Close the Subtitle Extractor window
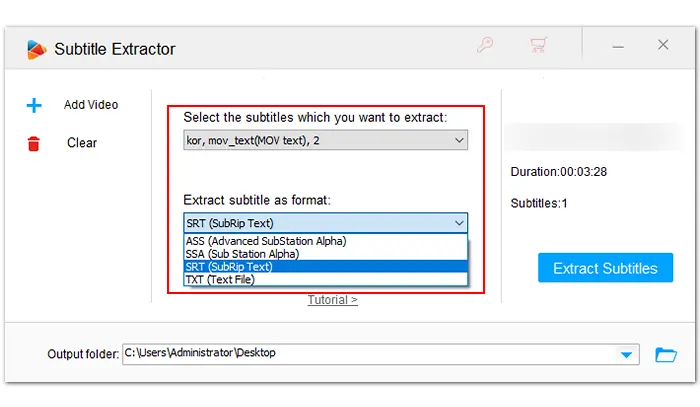700x407 pixels. [663, 45]
